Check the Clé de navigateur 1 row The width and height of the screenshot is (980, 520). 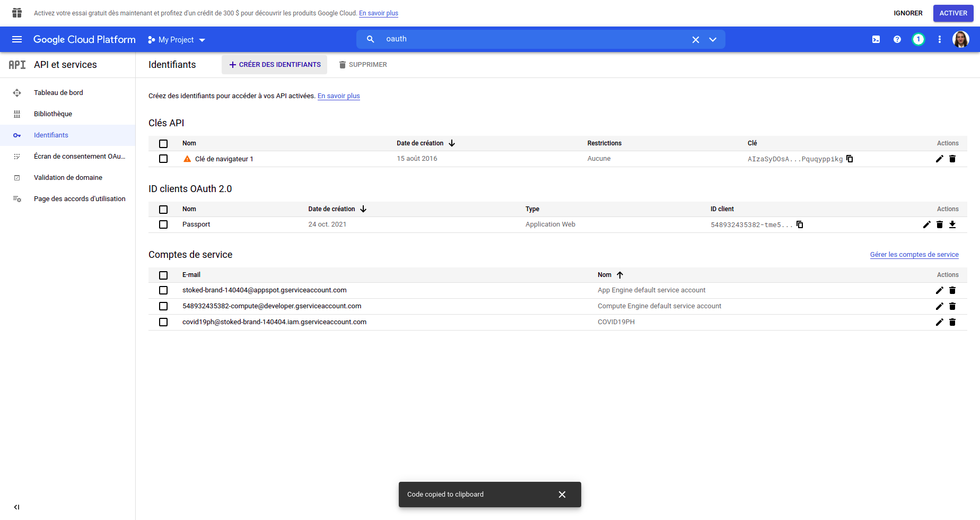click(163, 159)
